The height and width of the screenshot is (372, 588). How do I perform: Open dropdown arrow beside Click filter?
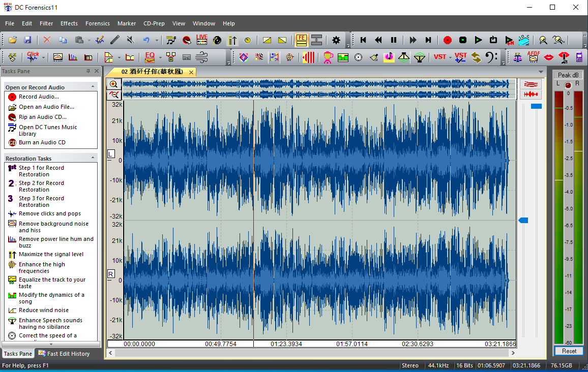coord(44,57)
